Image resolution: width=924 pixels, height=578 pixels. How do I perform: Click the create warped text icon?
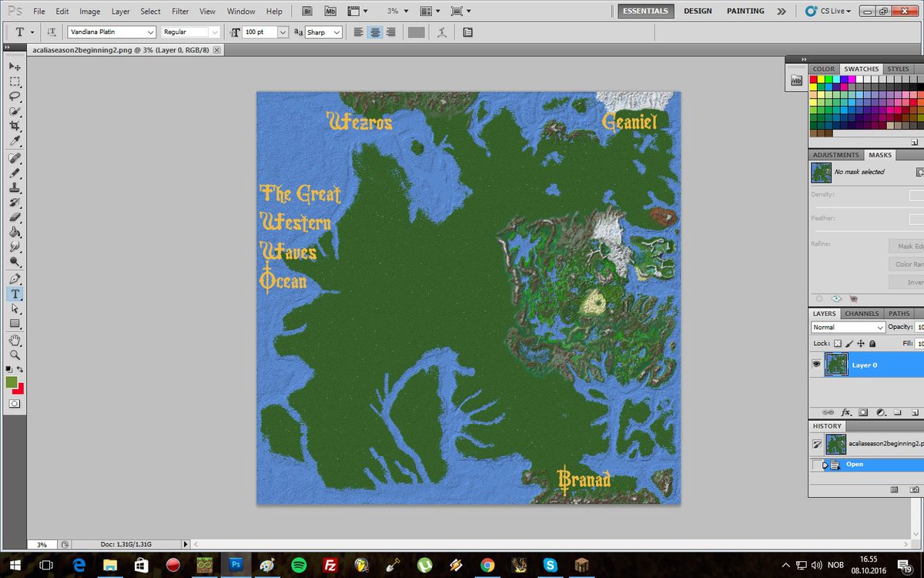(442, 32)
